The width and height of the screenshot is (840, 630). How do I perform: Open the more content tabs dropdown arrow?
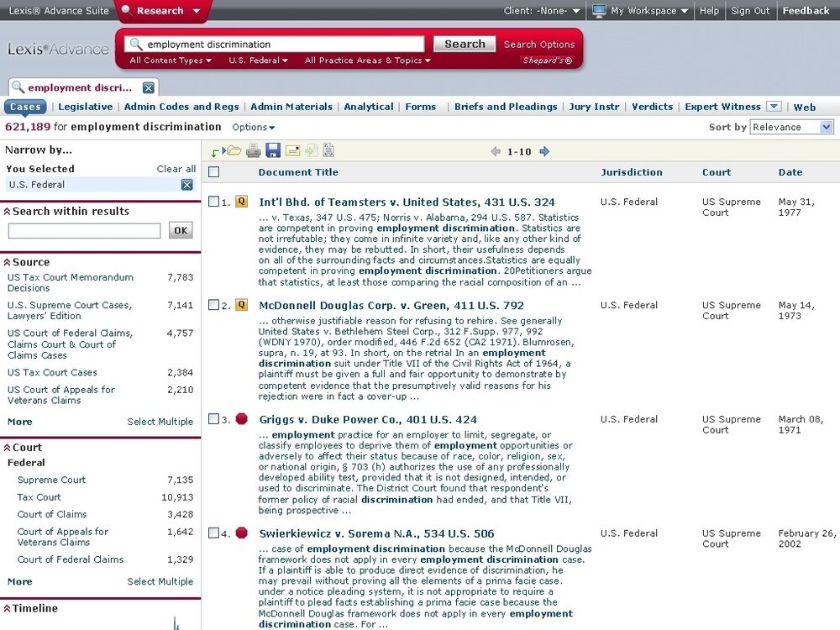[774, 107]
